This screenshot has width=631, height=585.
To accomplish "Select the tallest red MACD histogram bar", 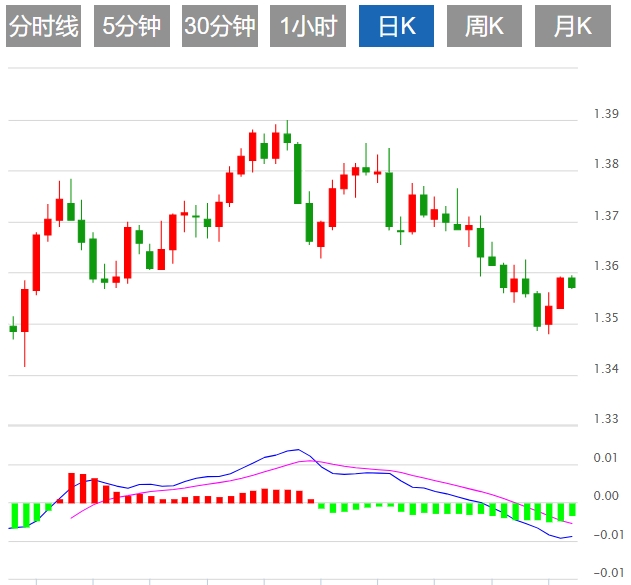I will pyautogui.click(x=72, y=488).
